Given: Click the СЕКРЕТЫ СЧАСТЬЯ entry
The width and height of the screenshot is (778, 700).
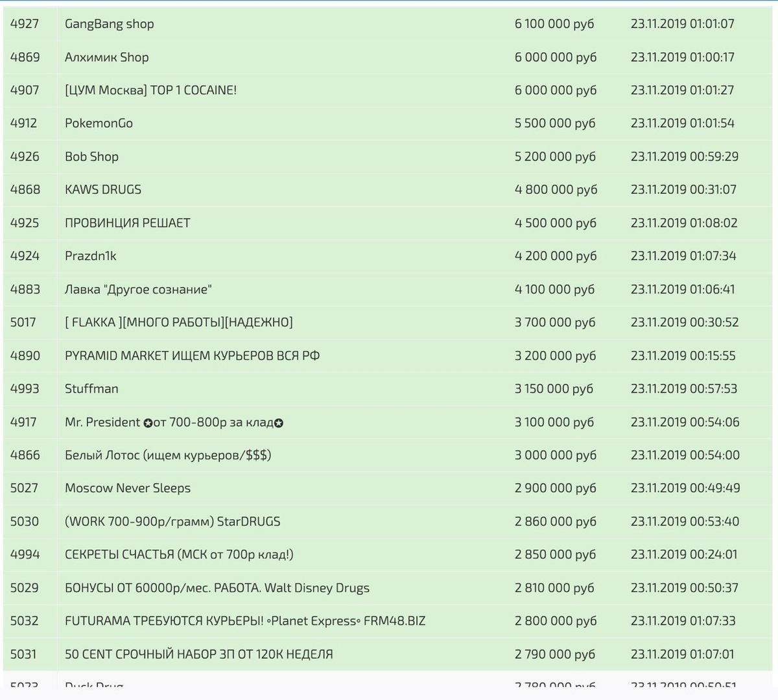Looking at the screenshot, I should [179, 555].
